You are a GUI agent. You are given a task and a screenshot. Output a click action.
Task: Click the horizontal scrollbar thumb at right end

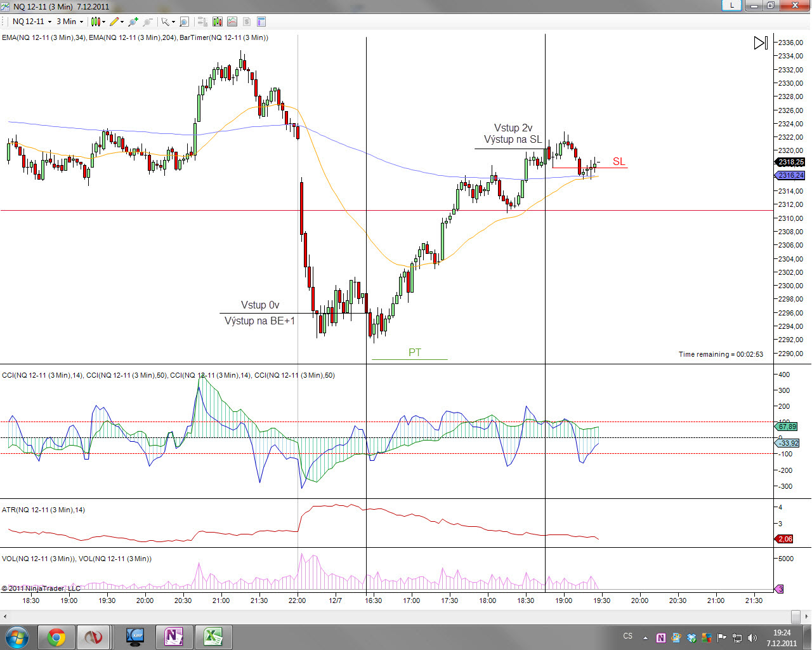coord(796,616)
